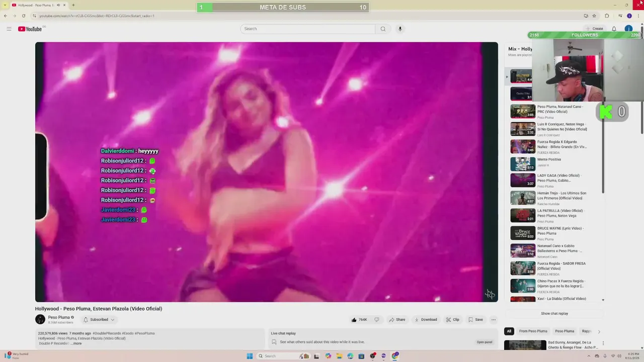644x362 pixels.
Task: Select the From Peso Pluma chip
Action: 533,331
